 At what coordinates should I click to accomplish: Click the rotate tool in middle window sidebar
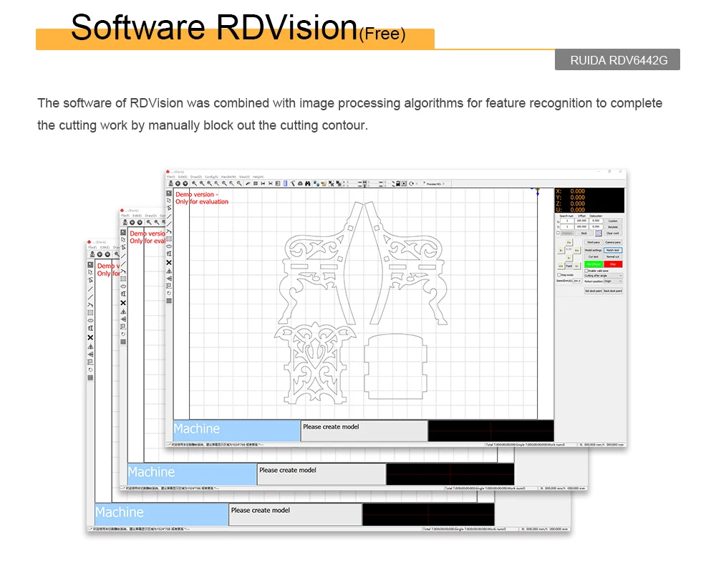point(123,334)
